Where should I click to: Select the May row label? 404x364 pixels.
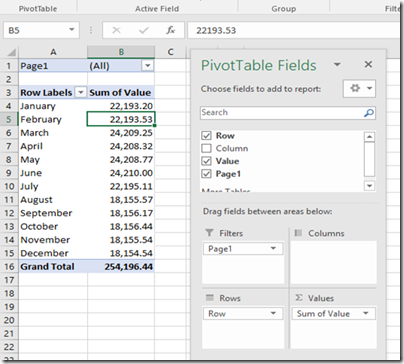click(53, 160)
